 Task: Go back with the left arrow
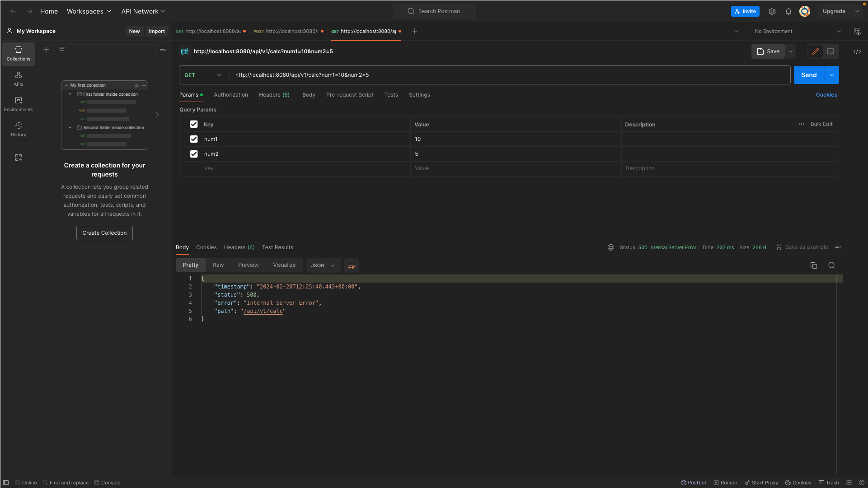(x=13, y=11)
